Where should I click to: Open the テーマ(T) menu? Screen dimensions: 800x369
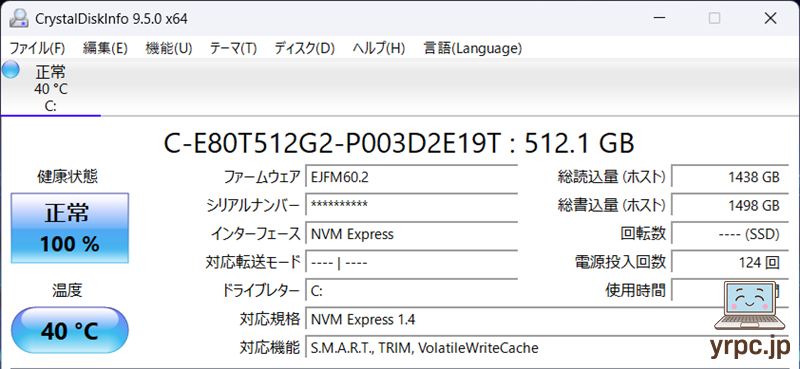coord(233,48)
